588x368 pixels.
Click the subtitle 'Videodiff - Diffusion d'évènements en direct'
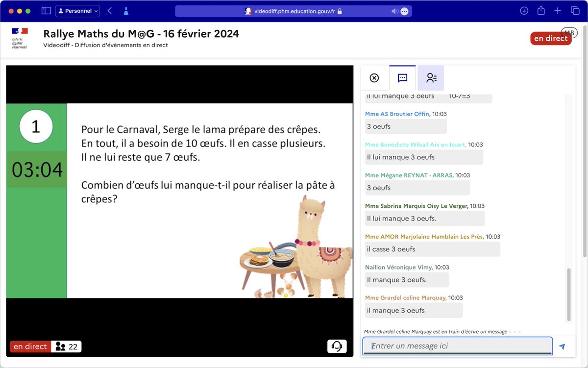[x=105, y=45]
